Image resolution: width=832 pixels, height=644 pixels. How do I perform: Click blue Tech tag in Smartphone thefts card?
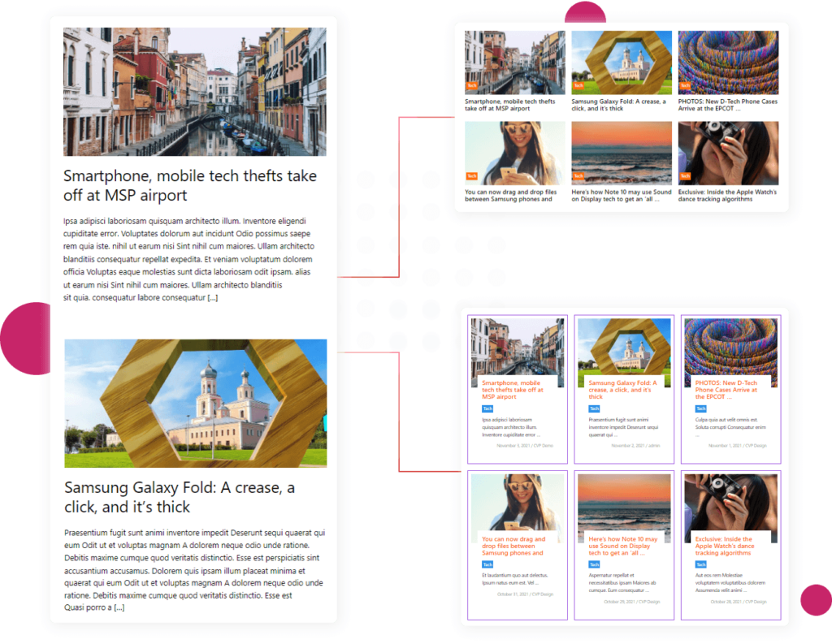pos(487,409)
